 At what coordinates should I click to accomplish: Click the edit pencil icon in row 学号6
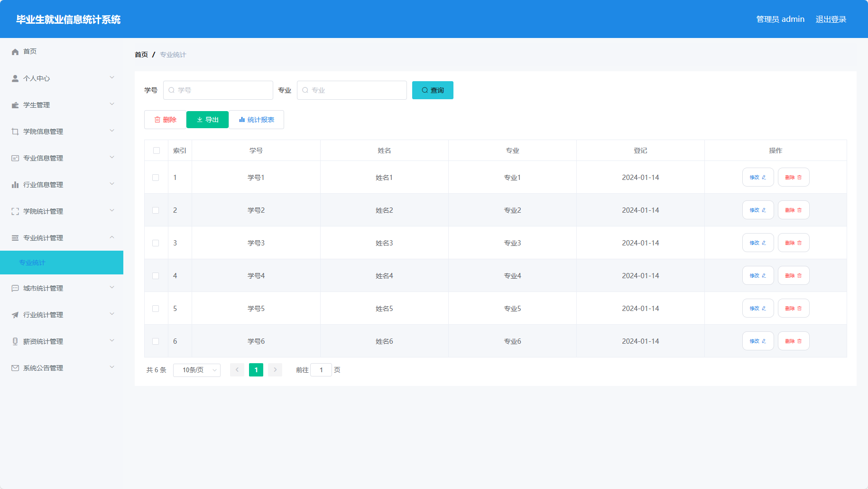(764, 341)
